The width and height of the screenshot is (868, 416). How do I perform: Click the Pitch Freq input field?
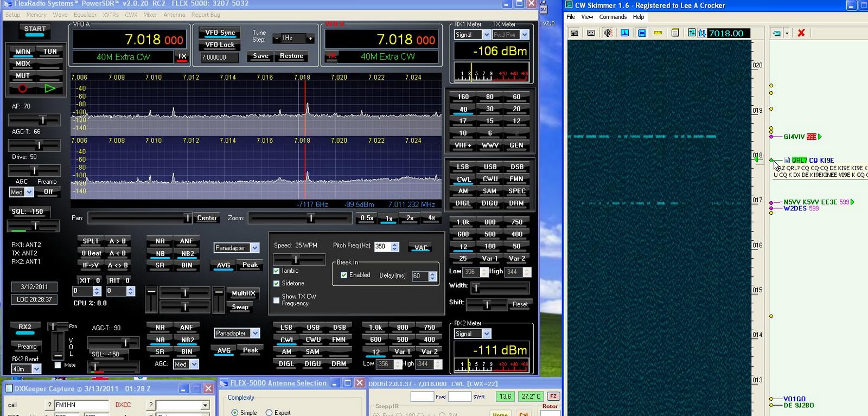point(382,246)
